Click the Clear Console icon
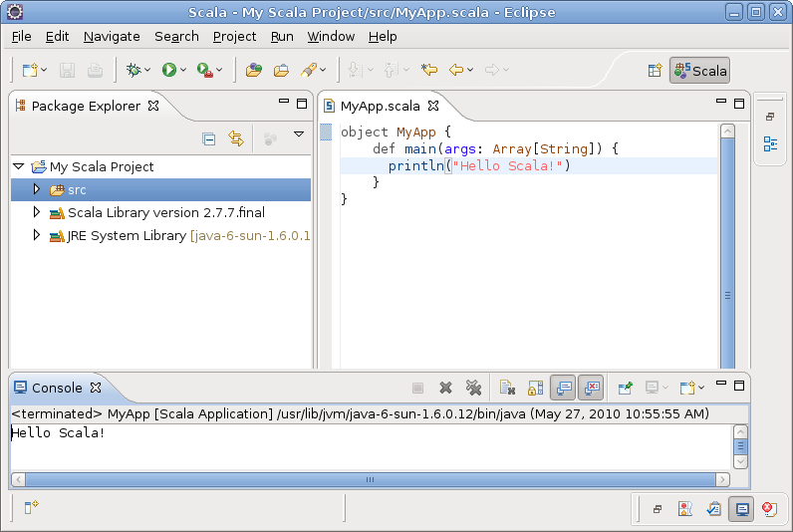The image size is (793, 532). point(507,388)
